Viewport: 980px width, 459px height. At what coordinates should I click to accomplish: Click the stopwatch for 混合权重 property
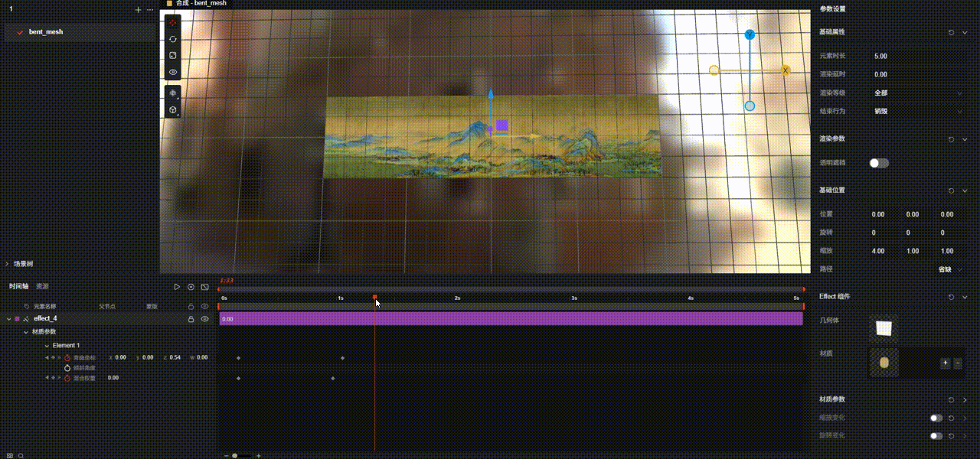(x=67, y=378)
